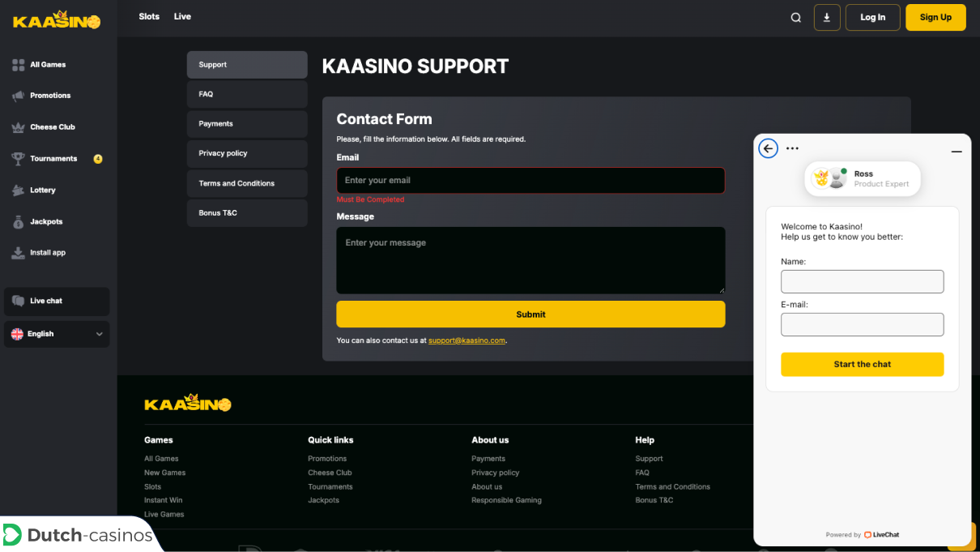
Task: Select Support tab in help menu
Action: 247,65
